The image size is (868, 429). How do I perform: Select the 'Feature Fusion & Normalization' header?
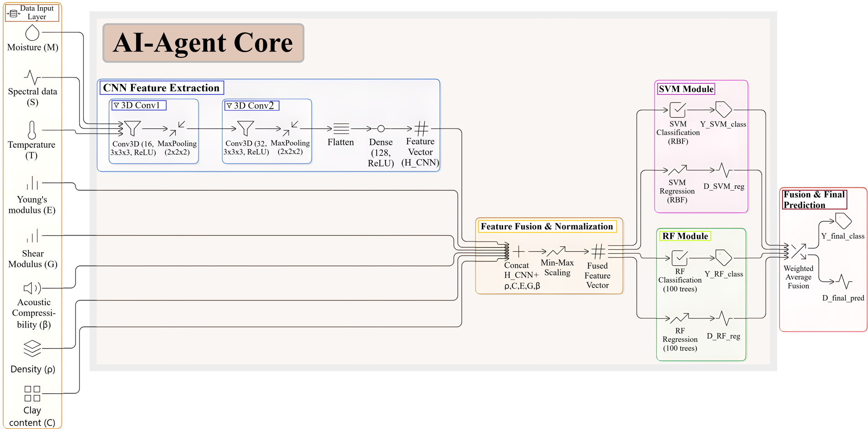[547, 226]
